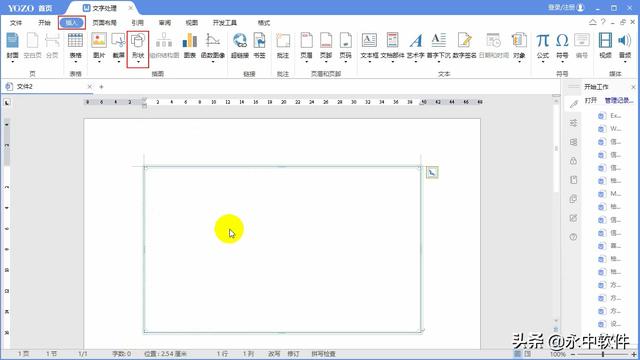This screenshot has height=360, width=640.
Task: Open recent file starting with Ex...
Action: tap(610, 116)
